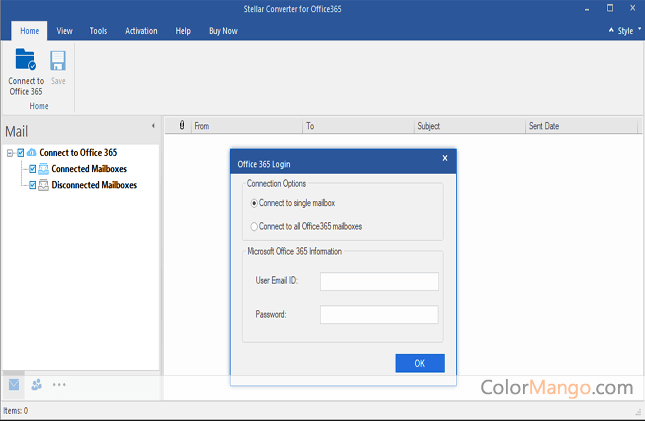Click the Connect to Office 365 ribbon icon
645x421 pixels.
(26, 59)
